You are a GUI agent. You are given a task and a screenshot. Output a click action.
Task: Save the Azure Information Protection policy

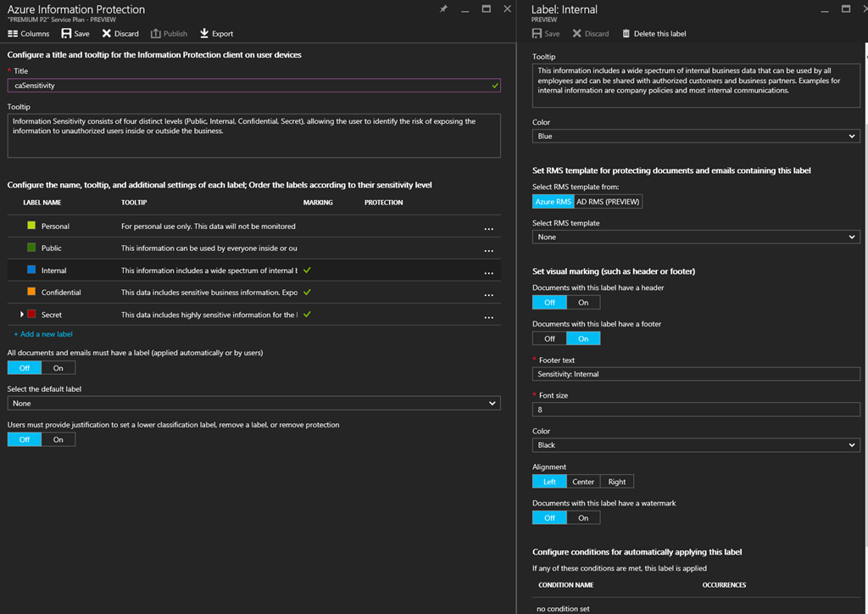[x=66, y=34]
